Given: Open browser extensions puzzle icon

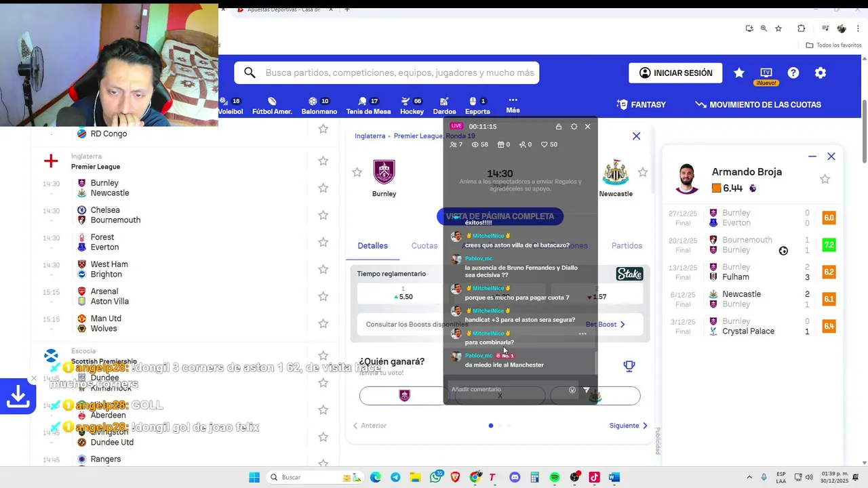Looking at the screenshot, I should (x=802, y=28).
